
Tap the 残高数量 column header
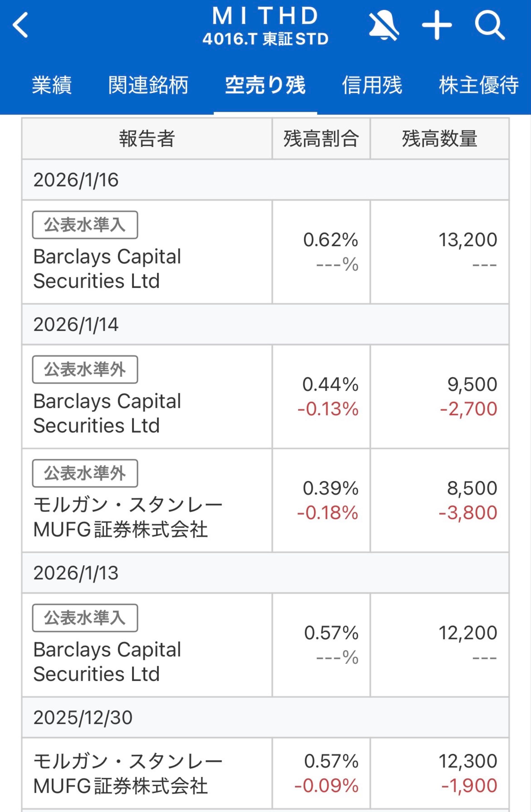[x=440, y=138]
